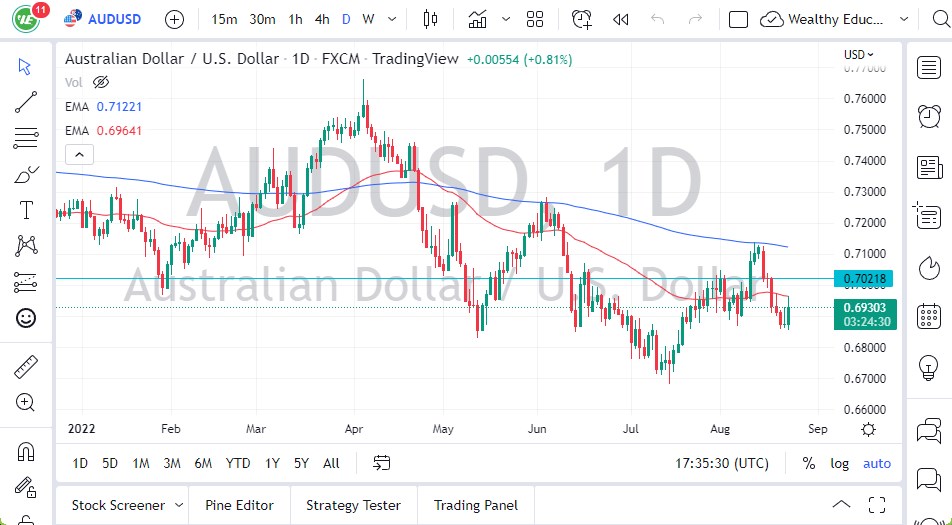952x525 pixels.
Task: Click the zoom in magnifier tool
Action: click(x=26, y=402)
